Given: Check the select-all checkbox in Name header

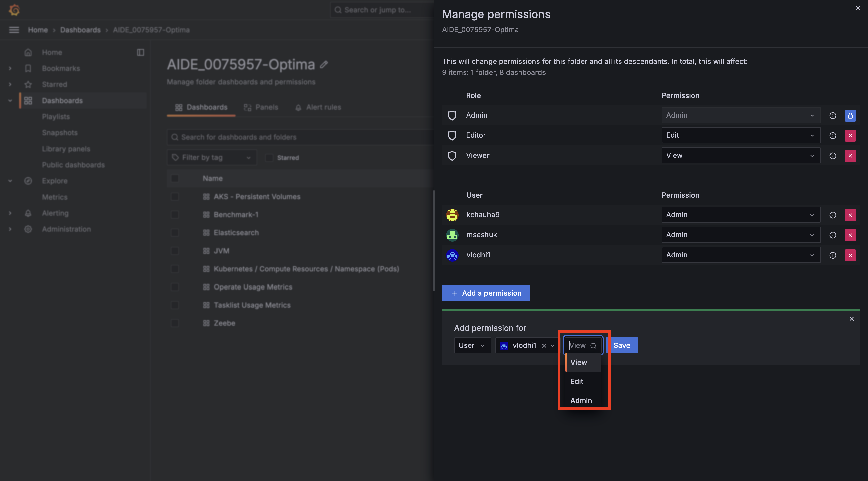Looking at the screenshot, I should (x=175, y=178).
